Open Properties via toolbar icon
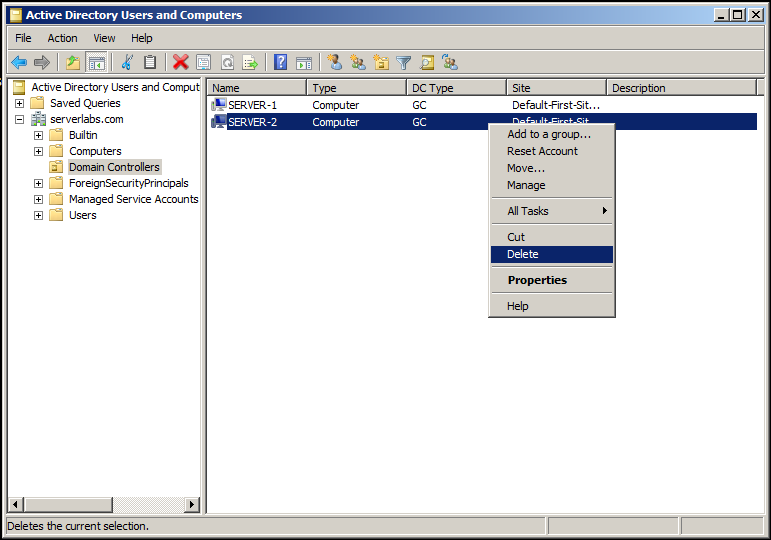This screenshot has height=540, width=771. click(x=204, y=62)
